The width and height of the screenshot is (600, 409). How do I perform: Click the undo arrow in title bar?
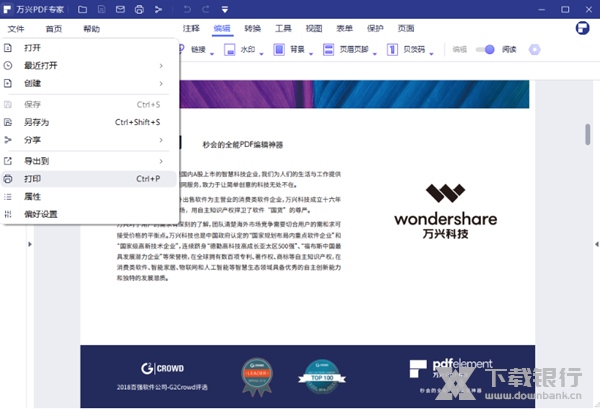(187, 9)
